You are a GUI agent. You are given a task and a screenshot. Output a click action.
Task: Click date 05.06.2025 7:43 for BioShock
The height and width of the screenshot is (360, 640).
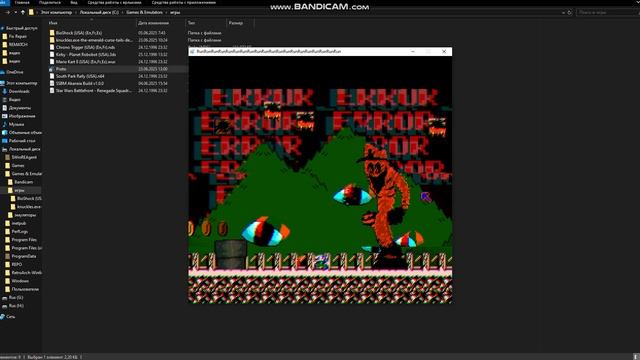click(x=151, y=33)
